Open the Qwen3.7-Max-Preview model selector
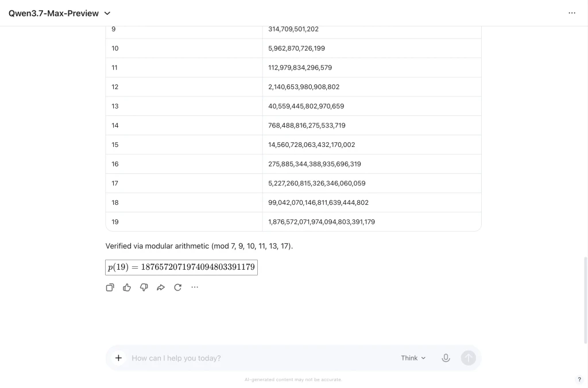 pyautogui.click(x=59, y=13)
